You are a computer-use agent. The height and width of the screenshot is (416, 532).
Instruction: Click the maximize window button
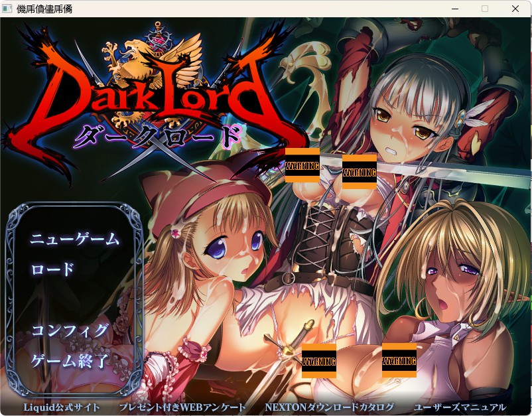click(485, 9)
